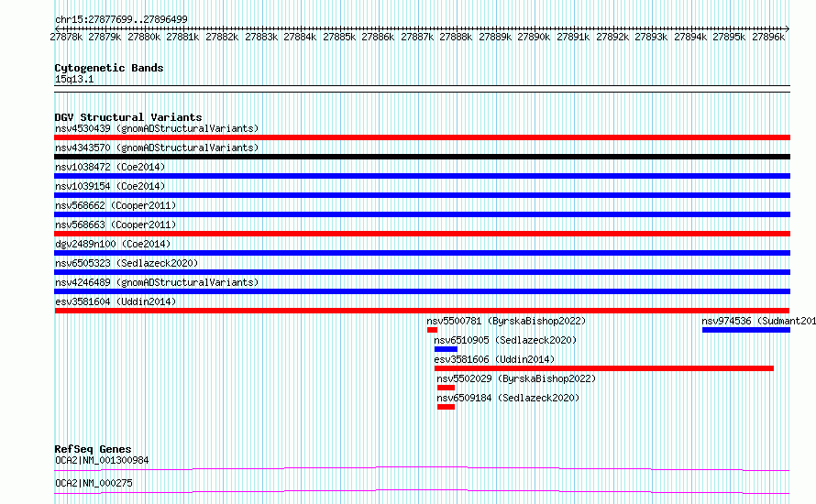
Task: Select the OCA2 NM_001300984 transcript line
Action: 422,468
